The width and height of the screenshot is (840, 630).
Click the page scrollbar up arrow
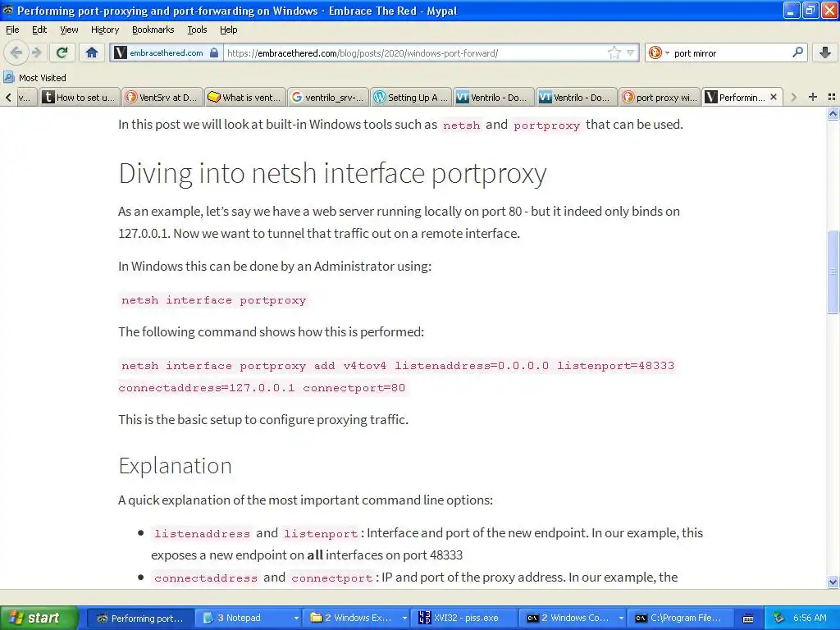833,113
